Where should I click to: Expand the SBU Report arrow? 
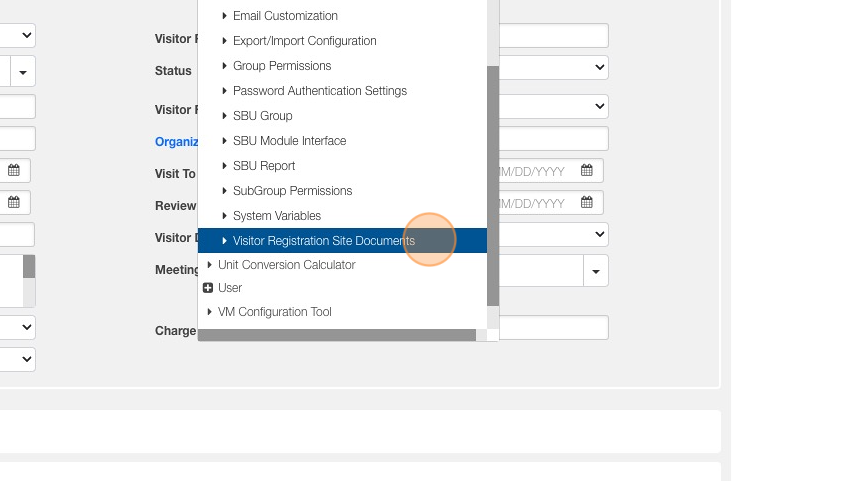tap(224, 166)
